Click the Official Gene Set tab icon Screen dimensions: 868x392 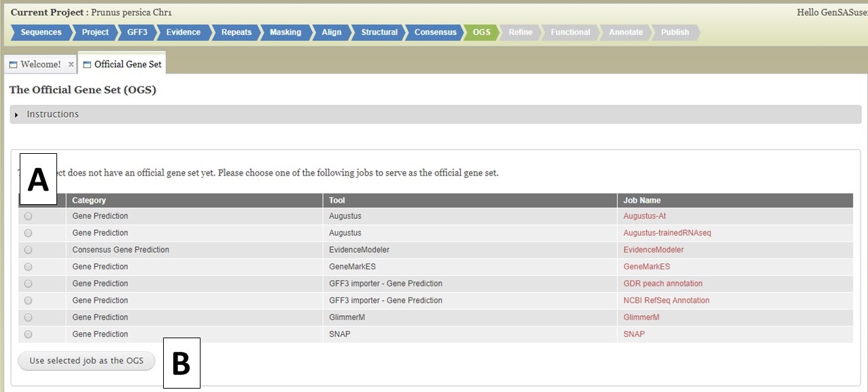click(86, 65)
